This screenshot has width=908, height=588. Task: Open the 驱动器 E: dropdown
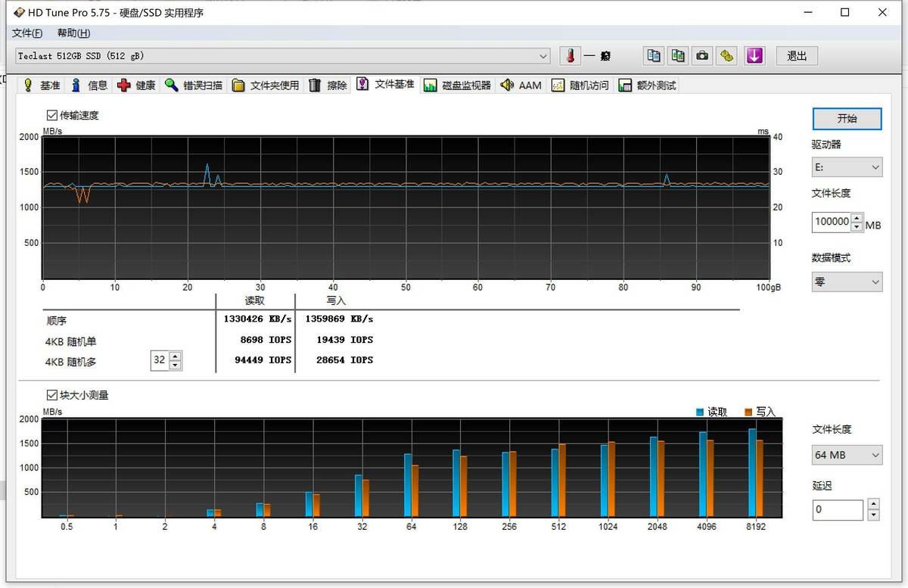coord(847,167)
